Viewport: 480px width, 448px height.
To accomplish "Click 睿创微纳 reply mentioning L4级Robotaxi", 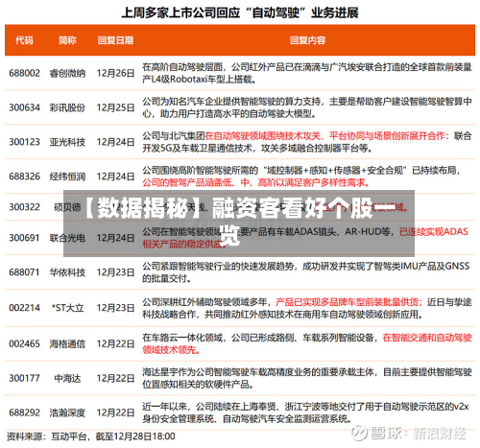I will (x=307, y=73).
